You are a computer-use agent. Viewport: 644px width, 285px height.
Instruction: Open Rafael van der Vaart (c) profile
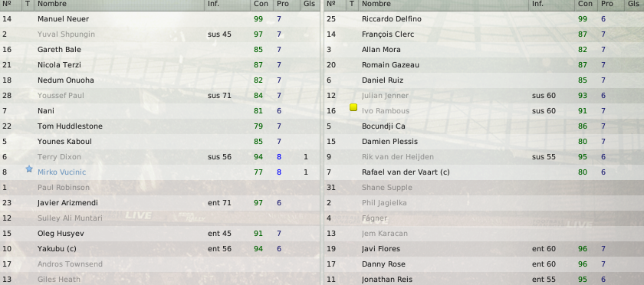(x=406, y=172)
